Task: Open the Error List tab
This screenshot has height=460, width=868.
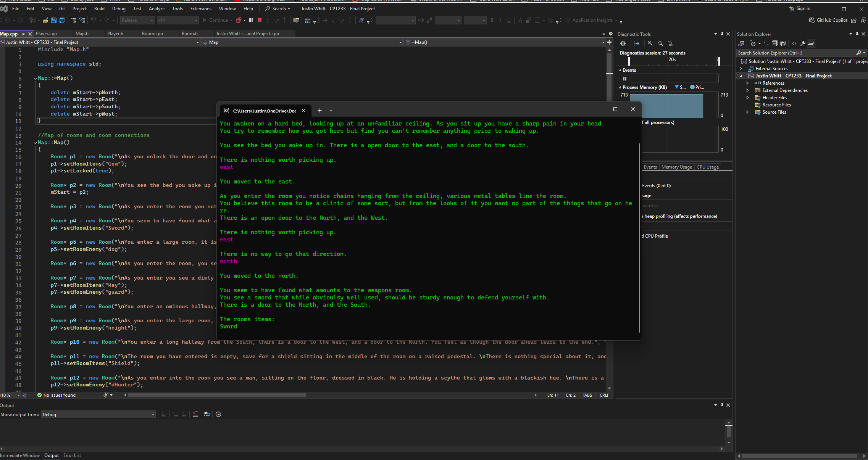Action: click(72, 455)
